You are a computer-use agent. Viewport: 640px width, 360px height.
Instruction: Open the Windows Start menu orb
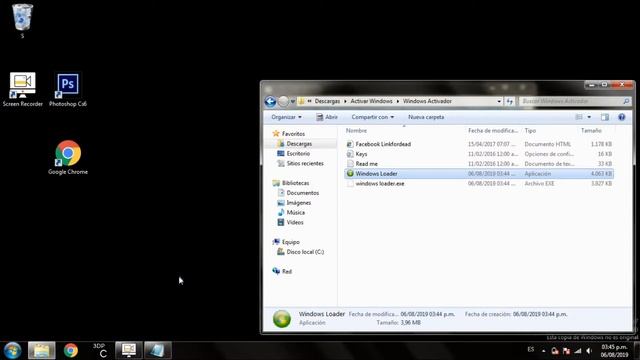coord(12,351)
